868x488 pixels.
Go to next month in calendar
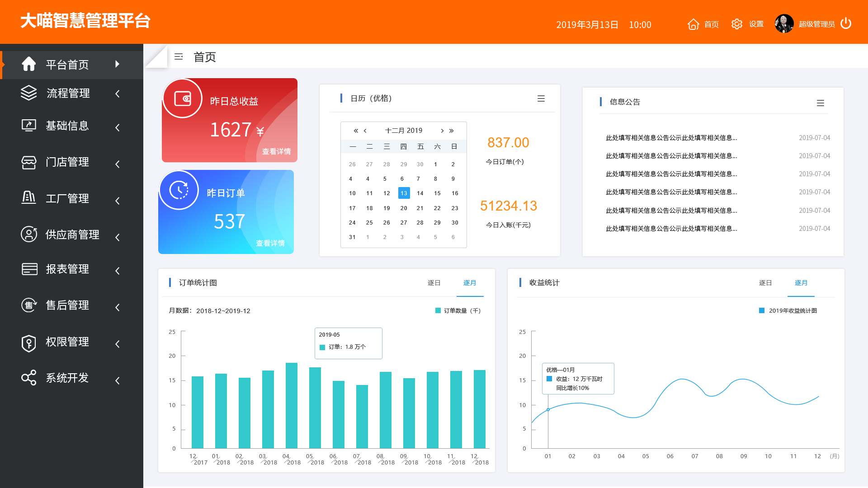click(442, 131)
